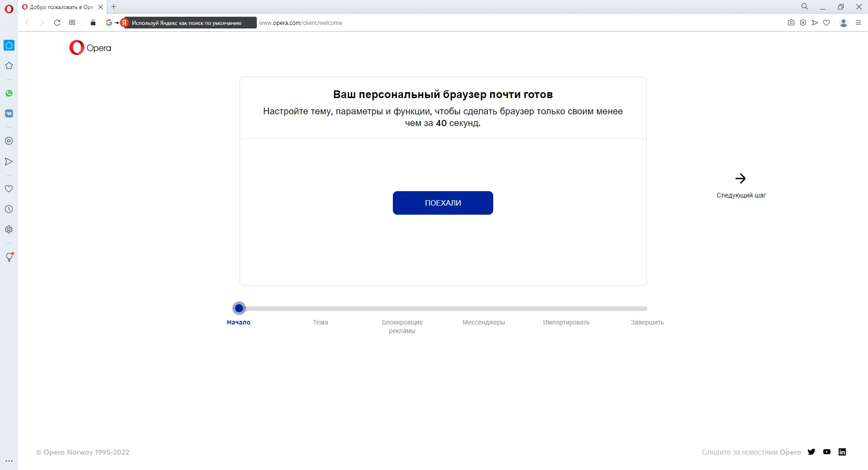The image size is (868, 470).
Task: Open My Flow in the sidebar
Action: (x=9, y=161)
